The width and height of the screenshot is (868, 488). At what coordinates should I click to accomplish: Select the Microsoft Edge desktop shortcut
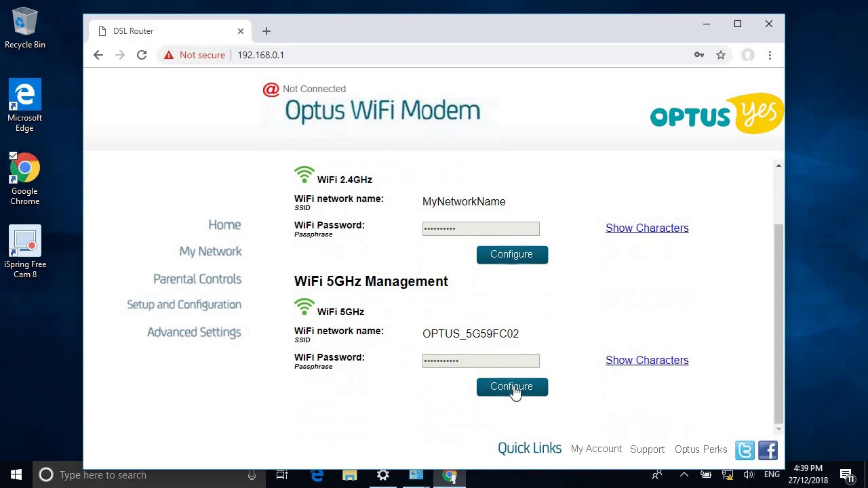pos(25,106)
